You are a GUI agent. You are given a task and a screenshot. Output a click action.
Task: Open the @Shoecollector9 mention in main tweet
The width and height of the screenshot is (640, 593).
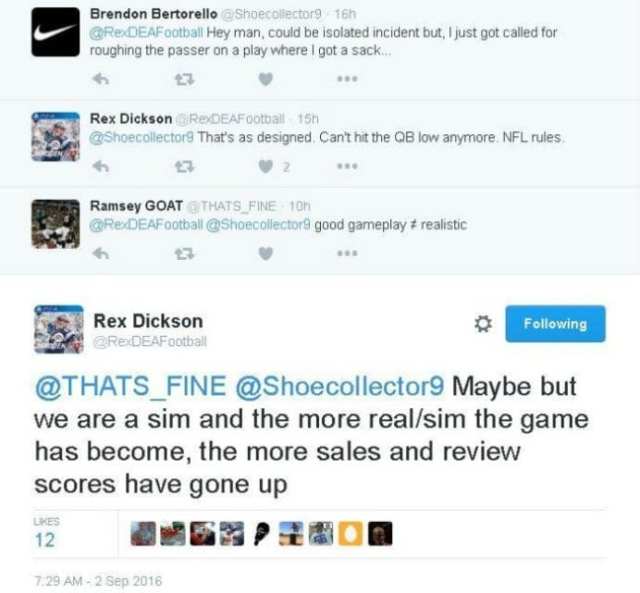[x=340, y=386]
